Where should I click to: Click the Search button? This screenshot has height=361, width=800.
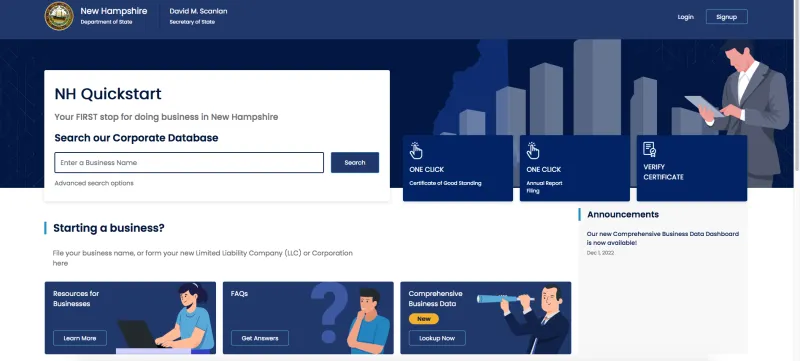[x=355, y=163]
